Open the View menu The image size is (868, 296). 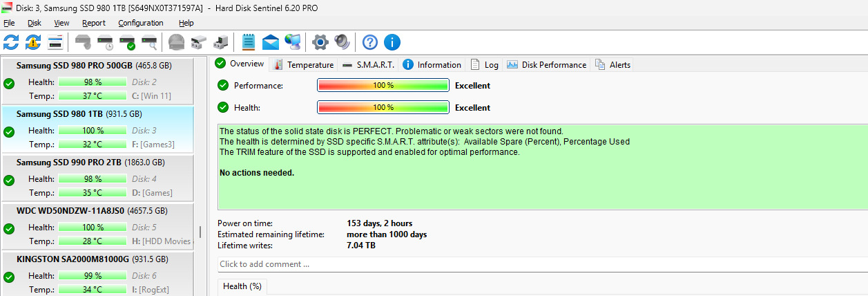click(61, 23)
